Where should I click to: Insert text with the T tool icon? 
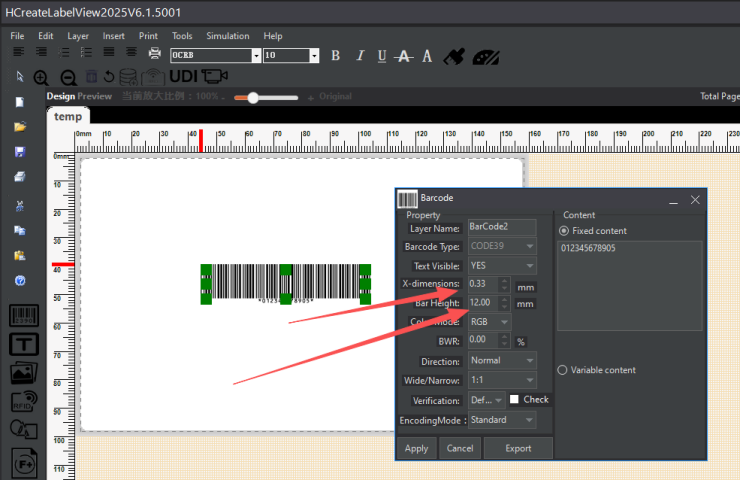[24, 344]
